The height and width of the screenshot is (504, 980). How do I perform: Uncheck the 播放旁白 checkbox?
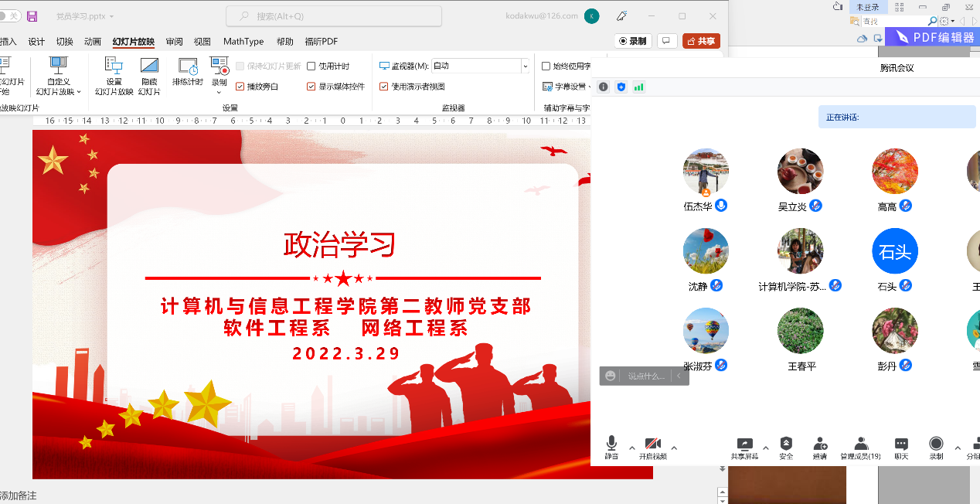[240, 87]
